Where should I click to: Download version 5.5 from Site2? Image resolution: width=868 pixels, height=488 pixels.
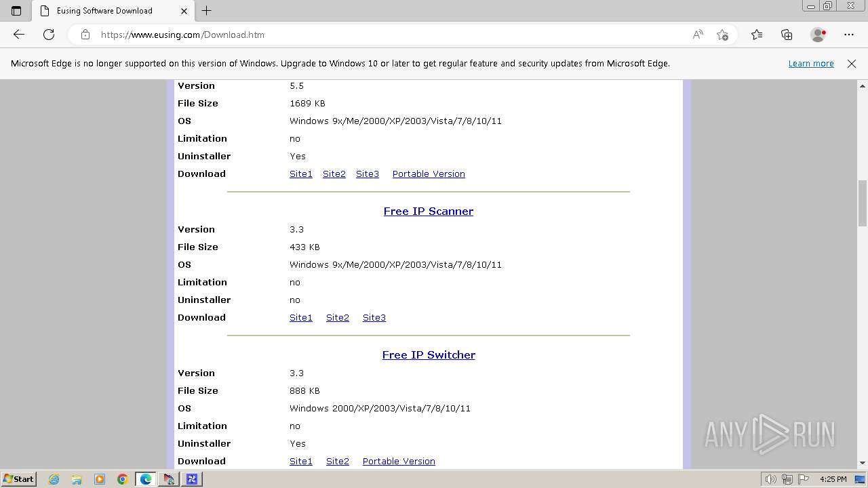click(334, 174)
